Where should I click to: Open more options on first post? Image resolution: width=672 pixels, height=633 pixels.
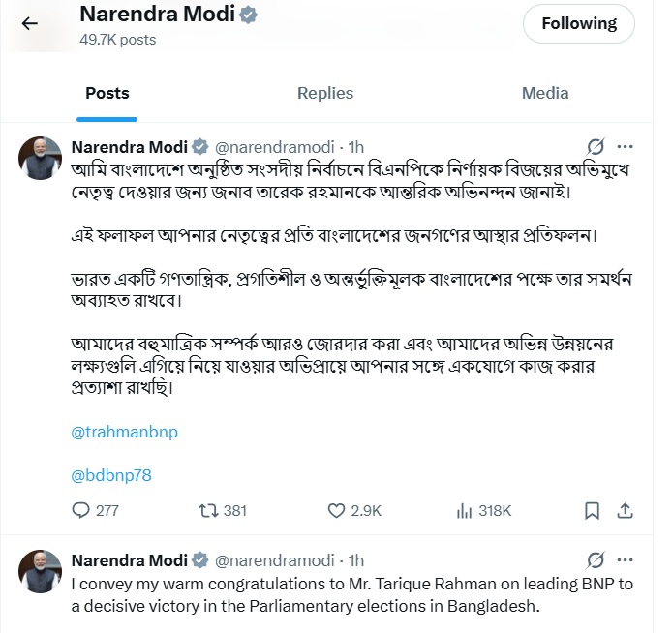[626, 147]
